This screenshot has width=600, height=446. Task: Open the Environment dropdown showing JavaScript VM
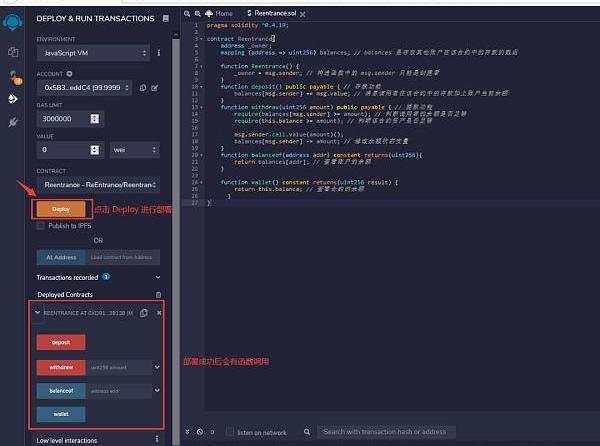[93, 52]
